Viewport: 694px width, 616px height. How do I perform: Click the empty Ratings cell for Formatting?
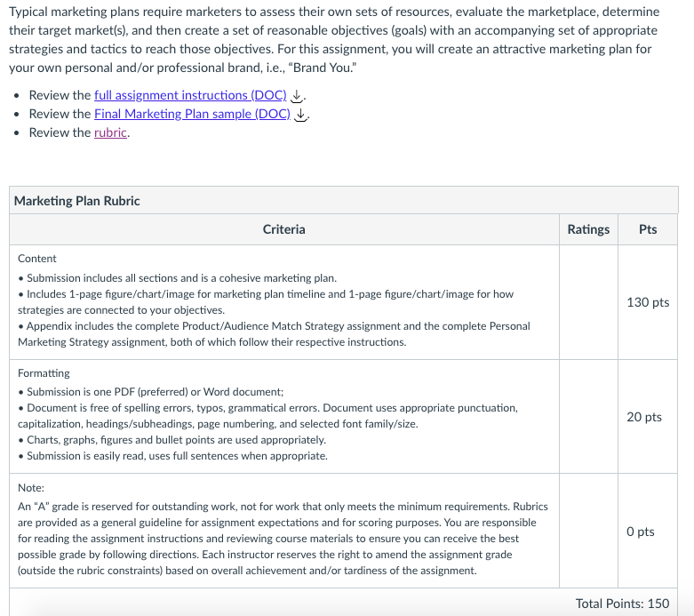coord(588,417)
